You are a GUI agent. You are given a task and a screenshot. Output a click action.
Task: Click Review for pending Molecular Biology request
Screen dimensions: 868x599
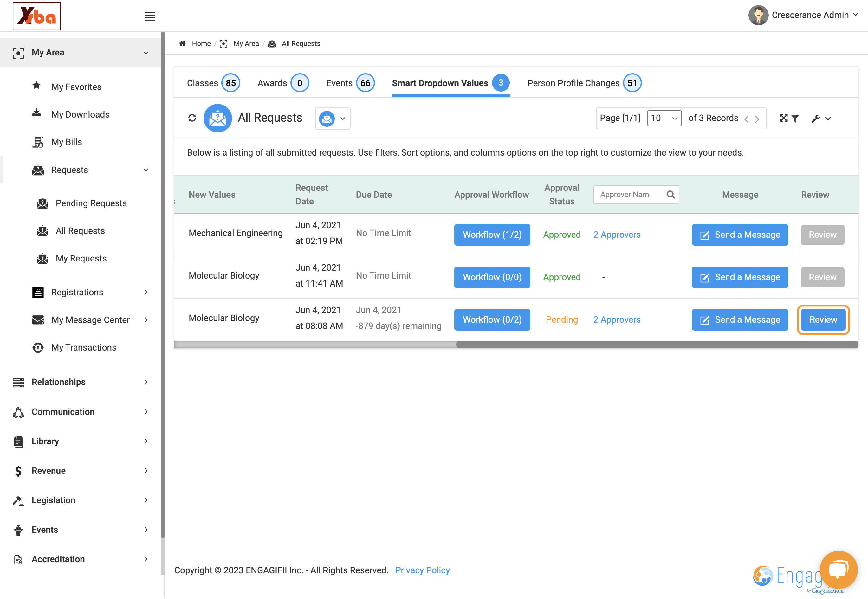[x=823, y=320]
